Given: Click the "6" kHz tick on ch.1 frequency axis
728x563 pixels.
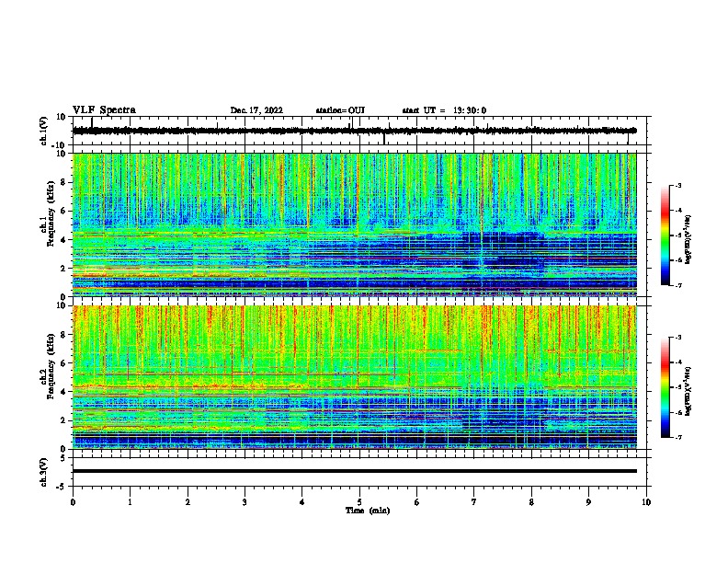Looking at the screenshot, I should pyautogui.click(x=63, y=212).
